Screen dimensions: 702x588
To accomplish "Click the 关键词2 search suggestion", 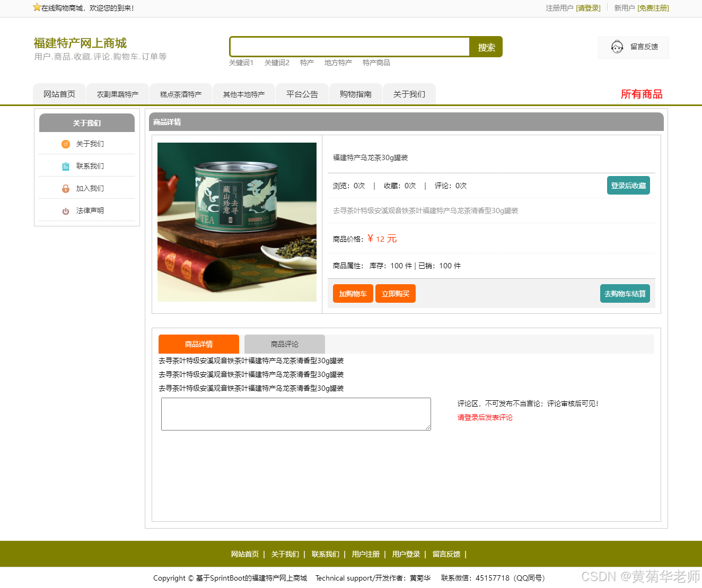I will click(277, 63).
